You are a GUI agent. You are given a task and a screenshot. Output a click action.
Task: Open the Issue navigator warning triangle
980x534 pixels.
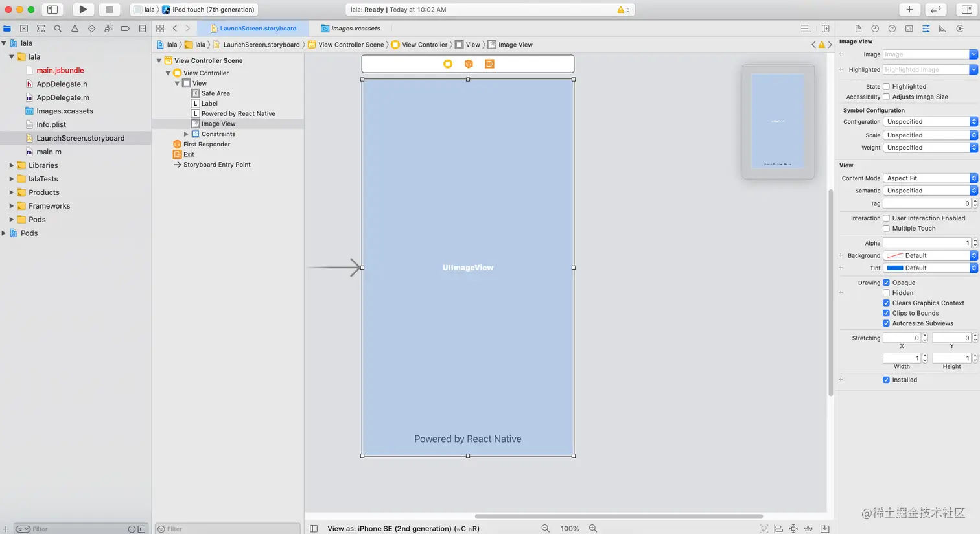[x=75, y=29]
